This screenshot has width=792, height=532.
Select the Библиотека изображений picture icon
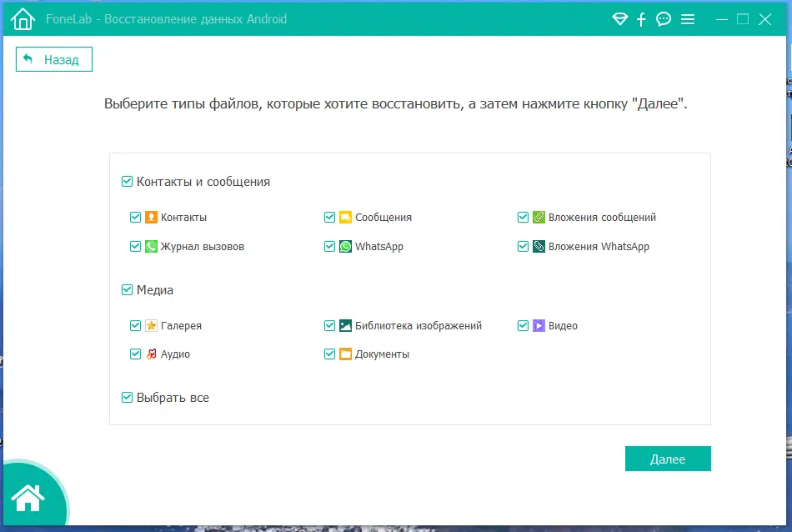click(344, 325)
